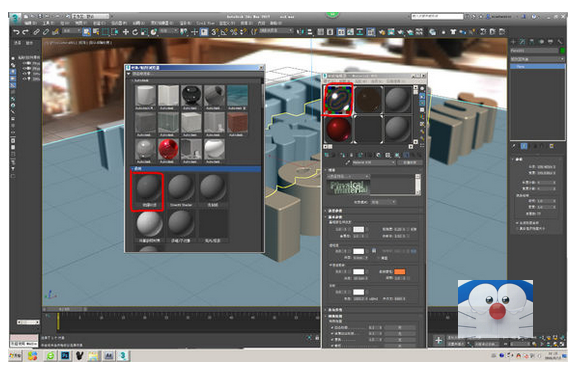Toggle the Percent Snap button

233,32
